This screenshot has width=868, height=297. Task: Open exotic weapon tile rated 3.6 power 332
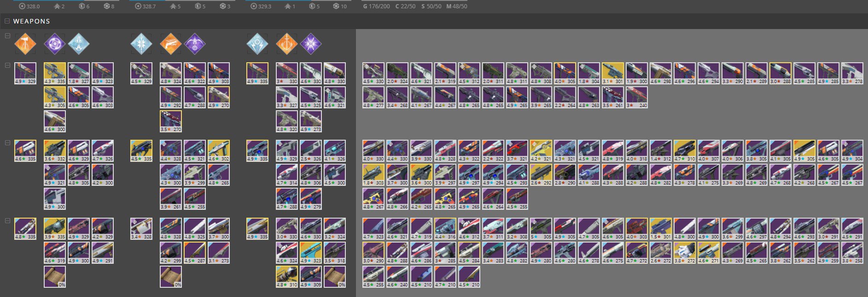(x=55, y=151)
